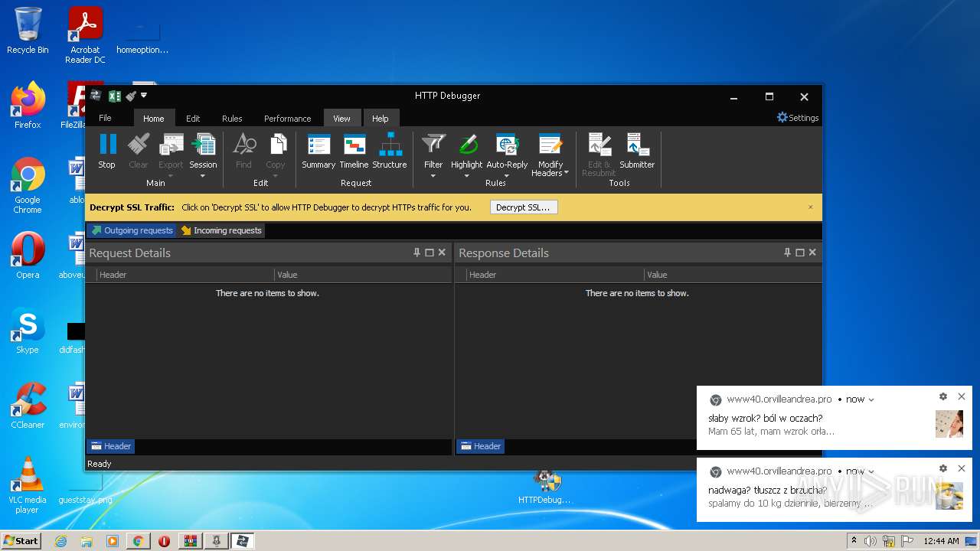Click the volume icon in system tray
Screen dimensions: 980x551
[x=871, y=541]
